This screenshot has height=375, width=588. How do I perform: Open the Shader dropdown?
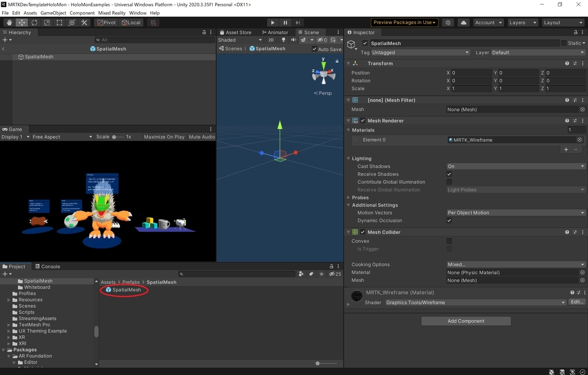click(x=476, y=303)
